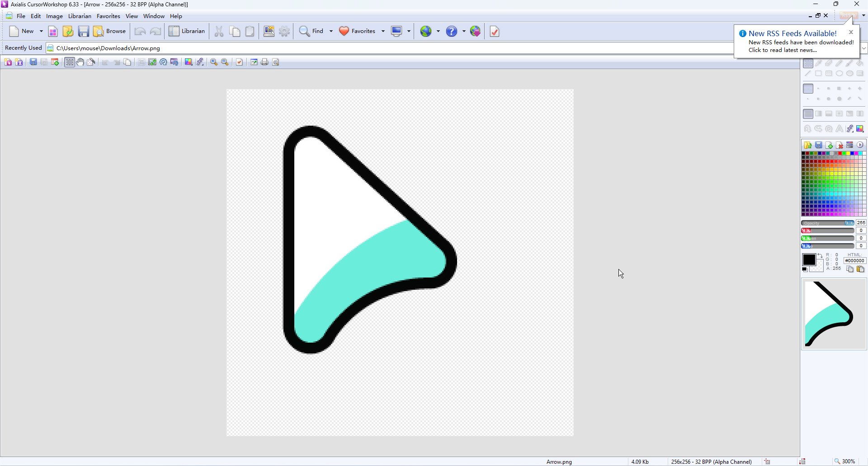The width and height of the screenshot is (868, 466).
Task: Select the hand pan tool
Action: click(x=80, y=62)
